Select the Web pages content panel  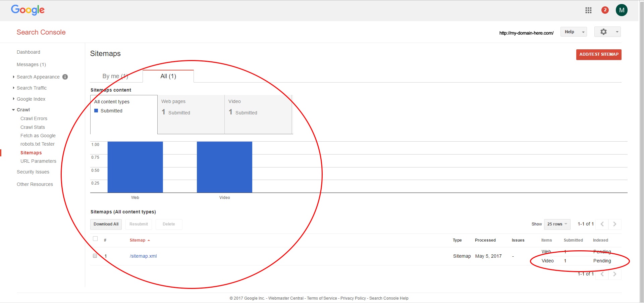pyautogui.click(x=191, y=114)
